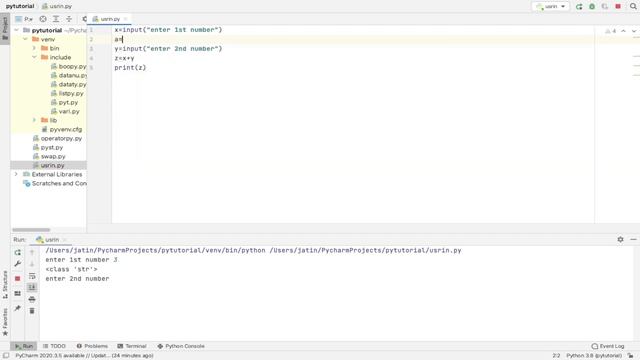The image size is (640, 360).
Task: Close the usrin.py editor tab
Action: [126, 19]
